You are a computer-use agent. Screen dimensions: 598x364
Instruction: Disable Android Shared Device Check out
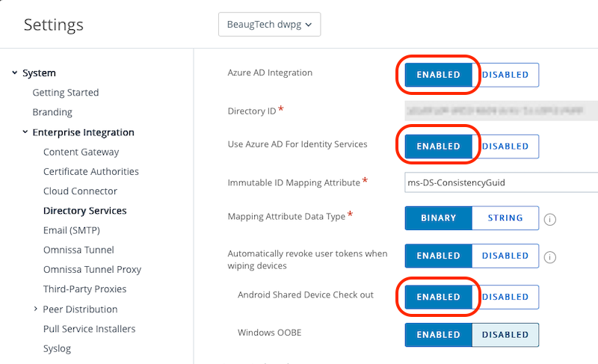pyautogui.click(x=505, y=297)
